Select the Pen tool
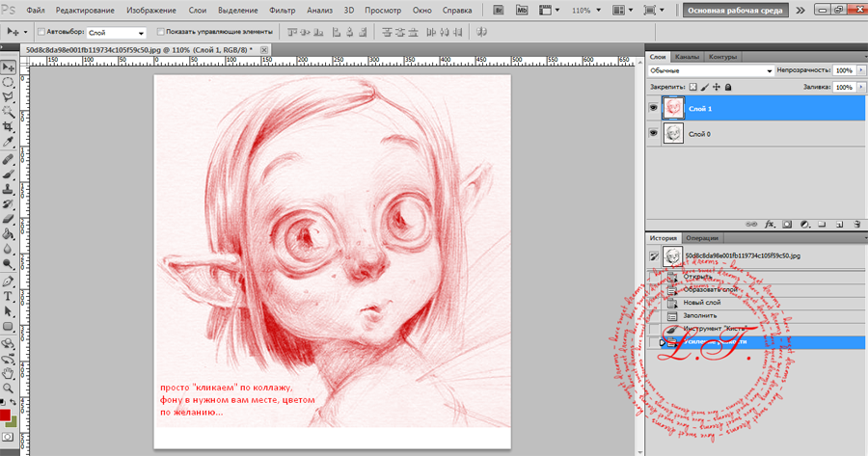The height and width of the screenshot is (456, 868). coord(8,282)
